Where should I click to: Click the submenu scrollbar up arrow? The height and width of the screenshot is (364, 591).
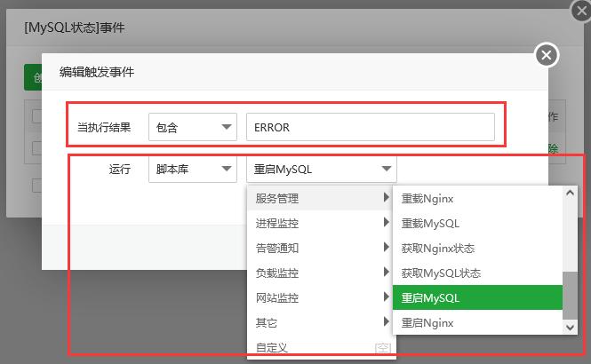(x=571, y=193)
